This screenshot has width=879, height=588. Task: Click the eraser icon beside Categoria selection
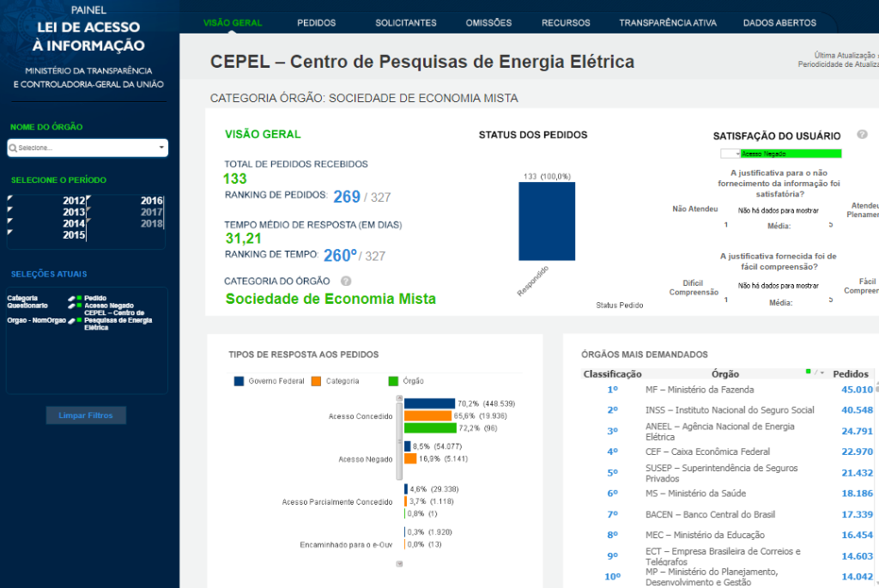click(72, 299)
